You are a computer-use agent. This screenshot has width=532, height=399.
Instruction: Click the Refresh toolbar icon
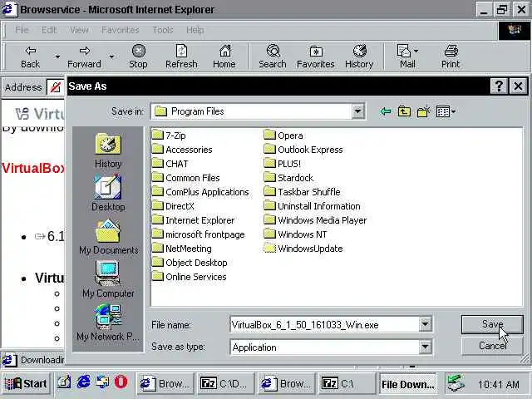pos(181,57)
